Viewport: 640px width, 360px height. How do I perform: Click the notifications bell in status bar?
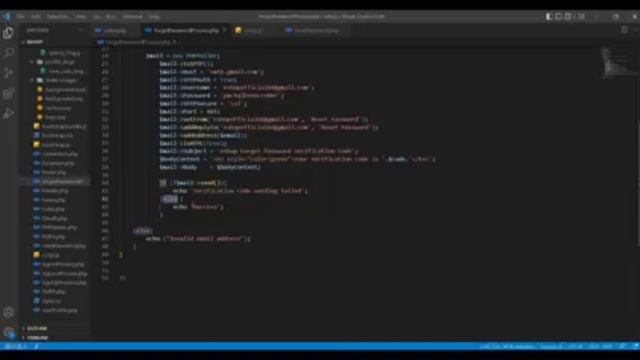pos(635,347)
